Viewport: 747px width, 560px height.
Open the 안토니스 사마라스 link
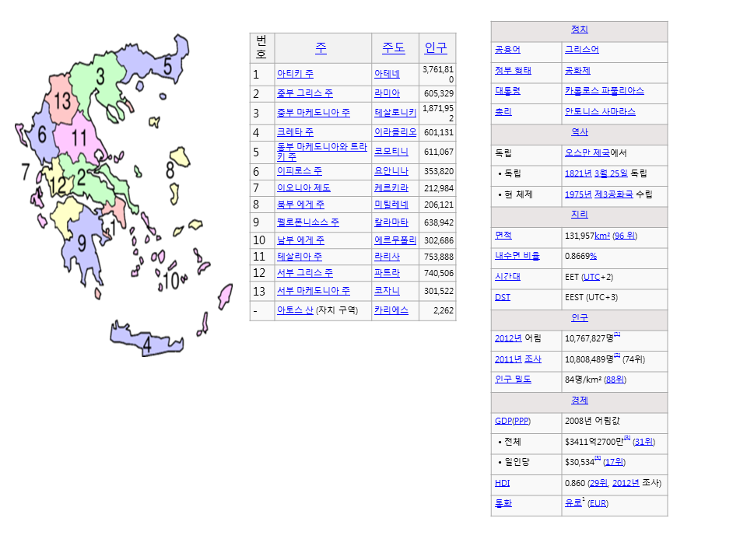pos(600,112)
